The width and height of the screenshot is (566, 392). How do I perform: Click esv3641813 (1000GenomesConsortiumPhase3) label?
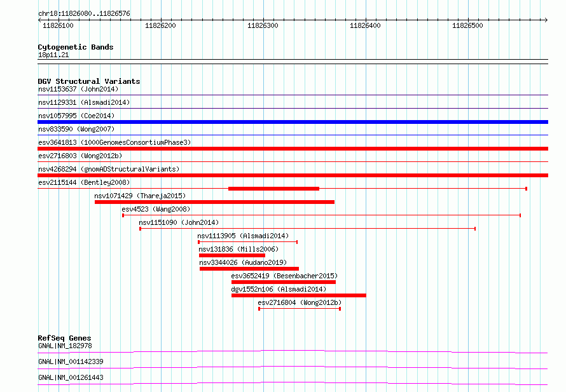pyautogui.click(x=114, y=142)
